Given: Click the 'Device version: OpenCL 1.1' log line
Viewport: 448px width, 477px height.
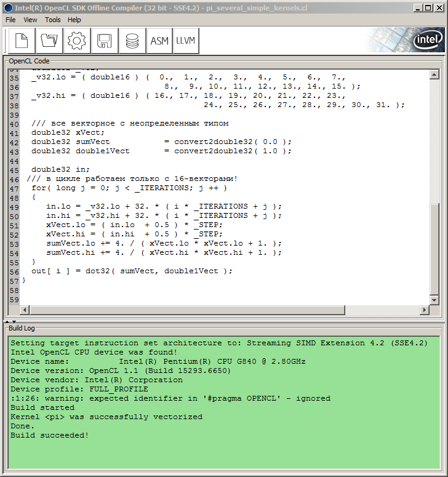Looking at the screenshot, I should (x=121, y=371).
